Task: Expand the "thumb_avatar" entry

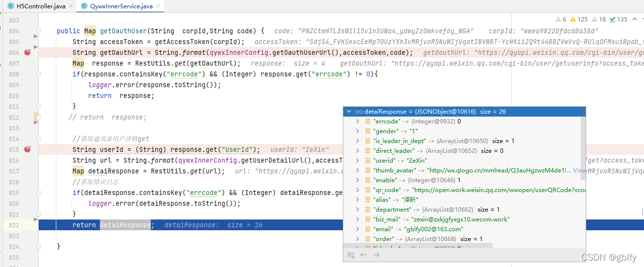Action: click(x=358, y=170)
